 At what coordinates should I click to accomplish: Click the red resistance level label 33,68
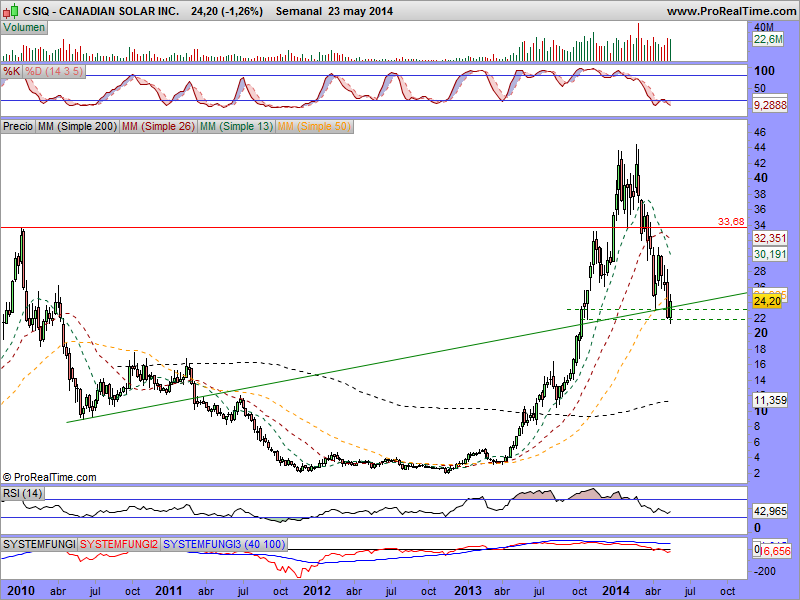point(731,222)
